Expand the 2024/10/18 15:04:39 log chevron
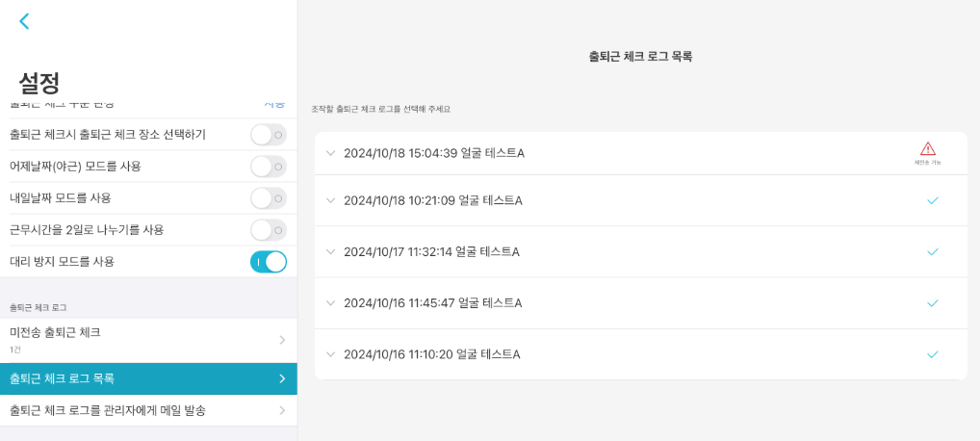 coord(330,153)
